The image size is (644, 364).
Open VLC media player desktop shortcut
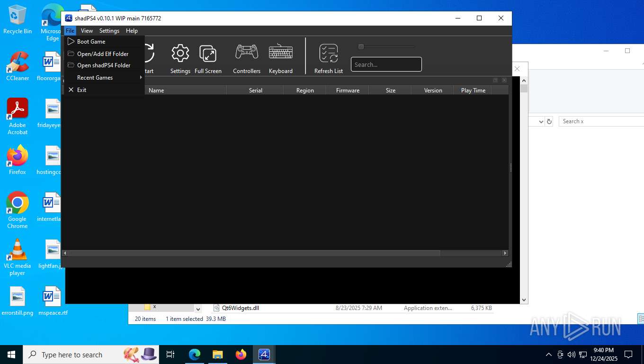(18, 257)
